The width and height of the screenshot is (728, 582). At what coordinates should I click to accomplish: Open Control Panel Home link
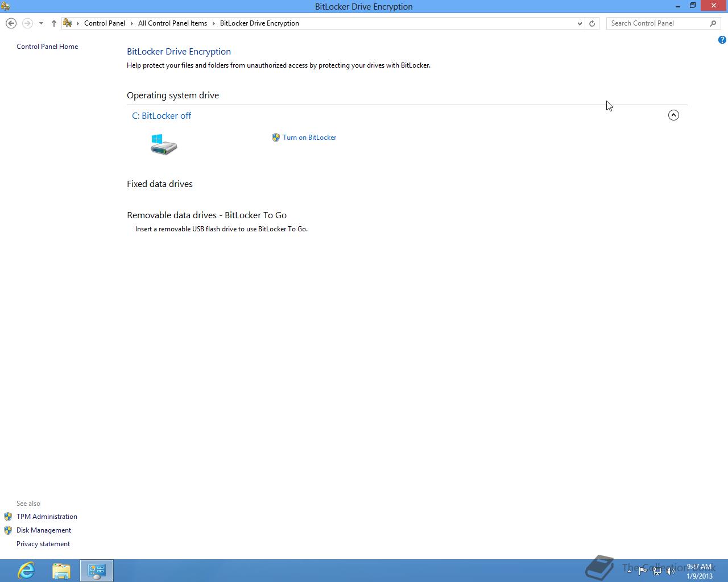[x=47, y=47]
